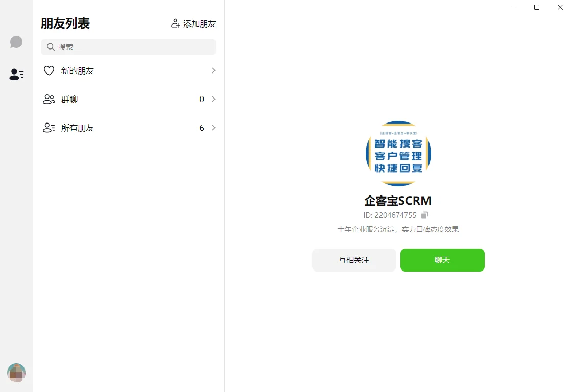This screenshot has height=392, width=572.
Task: Open the chat messages sidebar icon
Action: point(16,42)
